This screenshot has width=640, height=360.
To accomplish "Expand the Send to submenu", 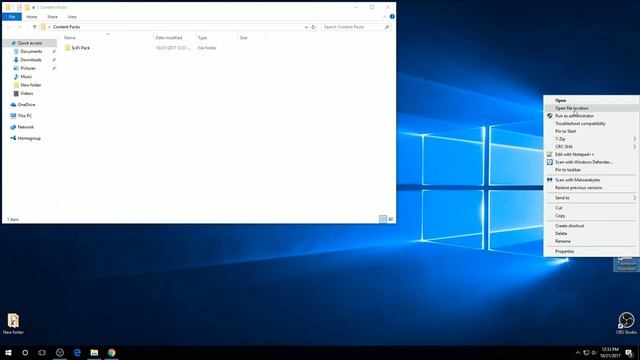I will [592, 198].
